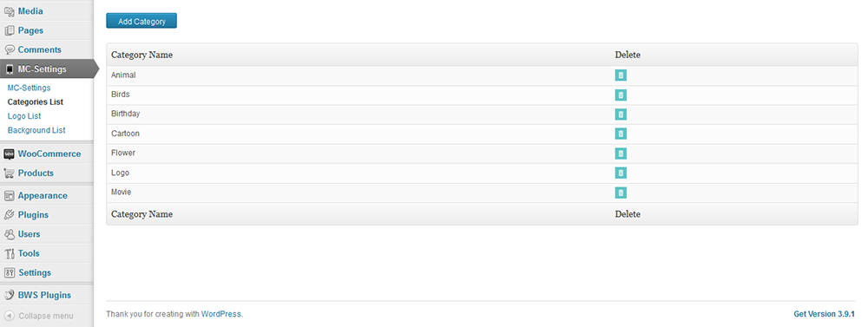
Task: Delete Cartoon category using its trash icon
Action: pyautogui.click(x=621, y=134)
